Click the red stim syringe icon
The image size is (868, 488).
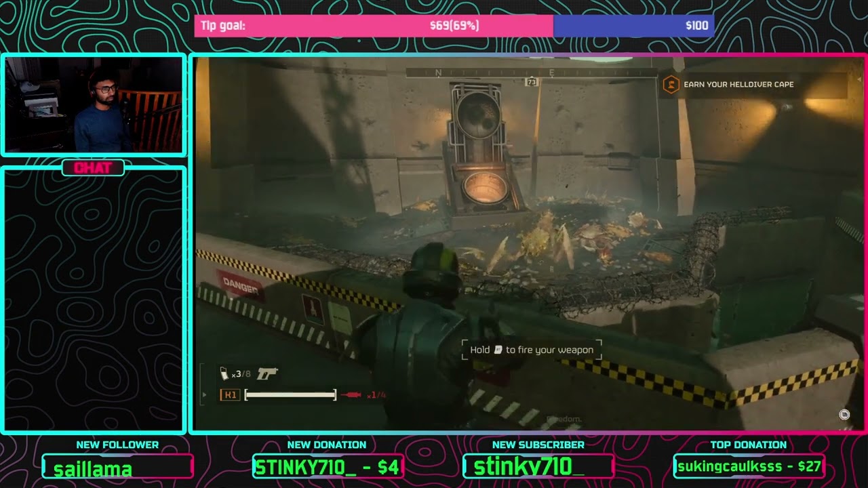tap(351, 394)
